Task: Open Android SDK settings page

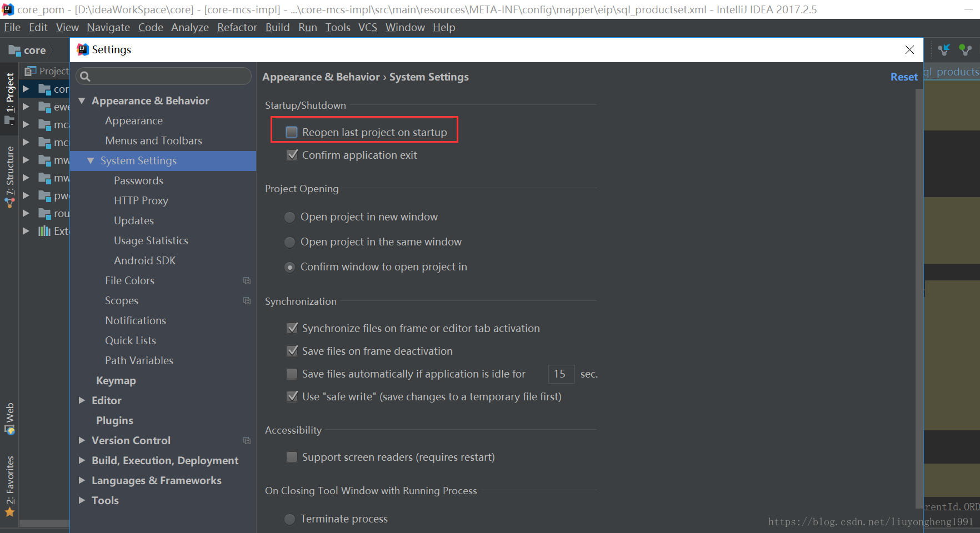Action: [x=145, y=260]
